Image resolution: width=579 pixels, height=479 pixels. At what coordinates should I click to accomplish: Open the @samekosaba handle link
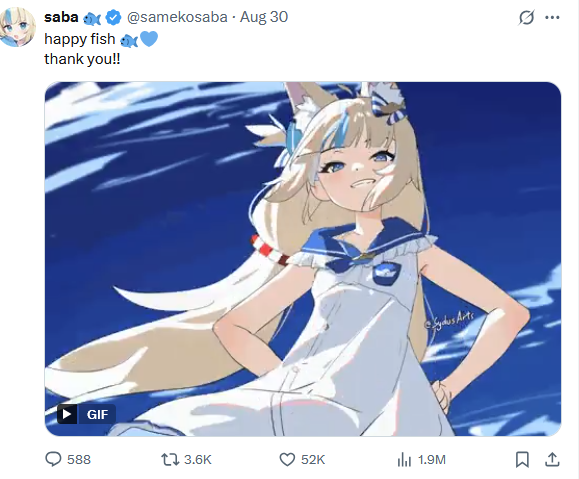[x=177, y=17]
